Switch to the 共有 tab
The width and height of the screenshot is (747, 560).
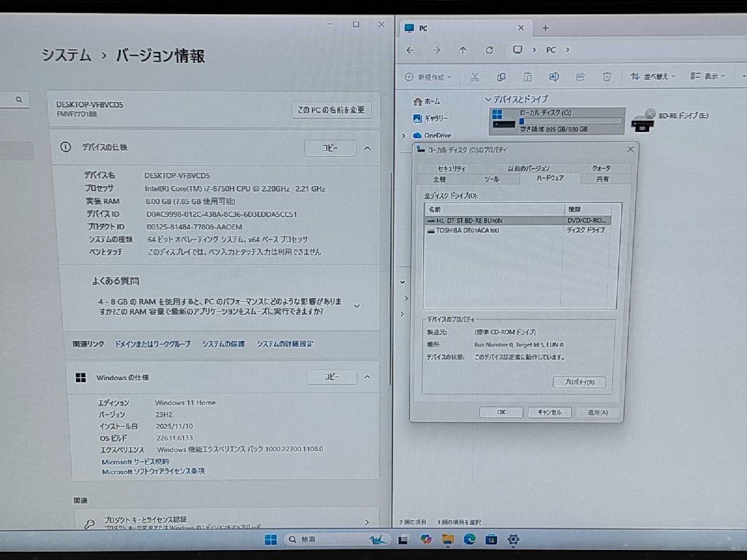click(603, 179)
